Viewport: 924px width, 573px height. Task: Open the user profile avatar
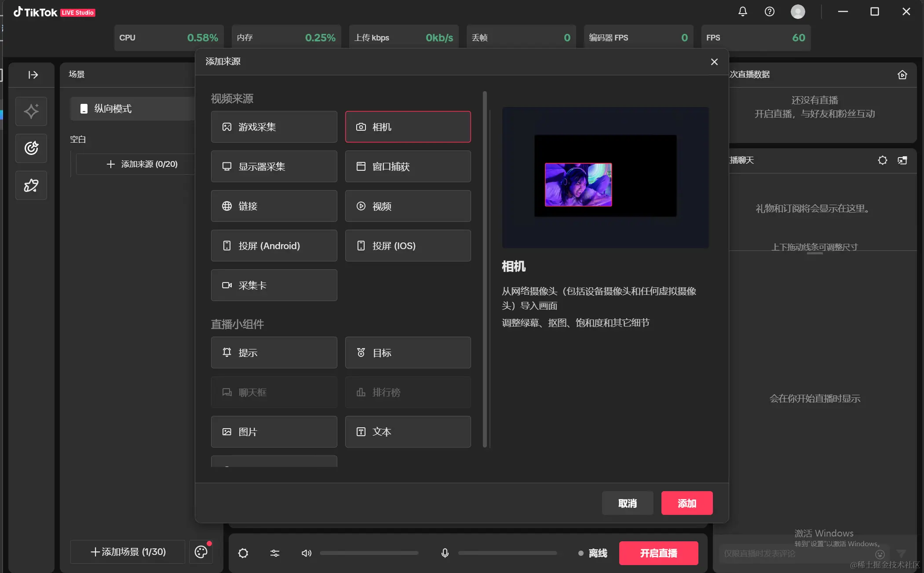click(797, 11)
